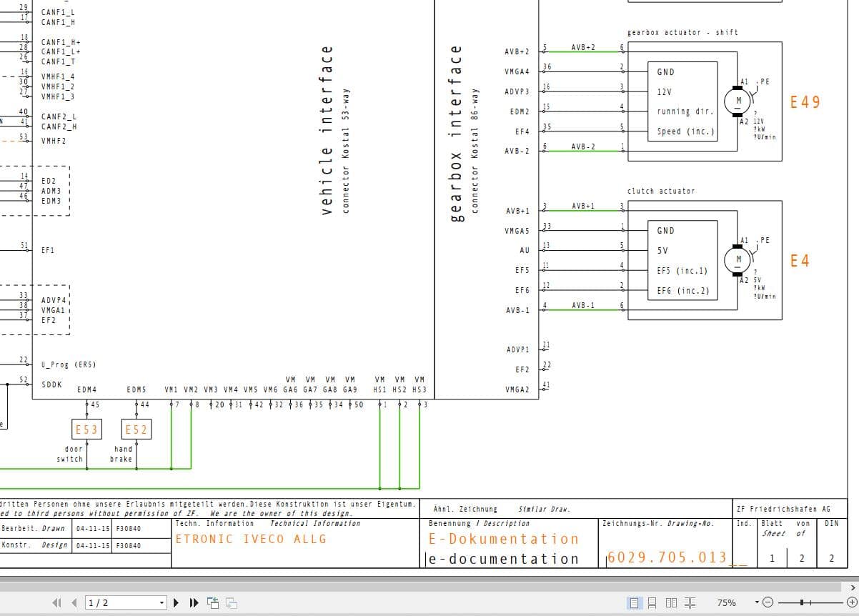This screenshot has height=616, width=859.
Task: Click the E4 component label
Action: (x=800, y=261)
